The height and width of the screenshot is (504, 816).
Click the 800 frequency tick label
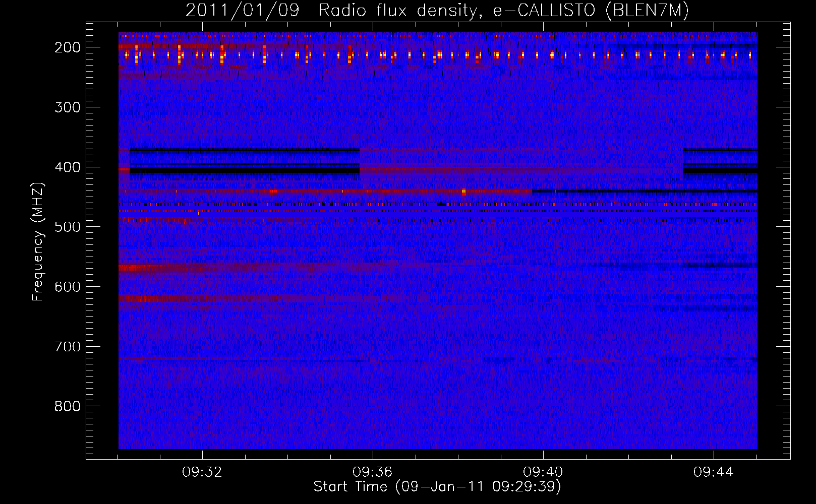68,406
